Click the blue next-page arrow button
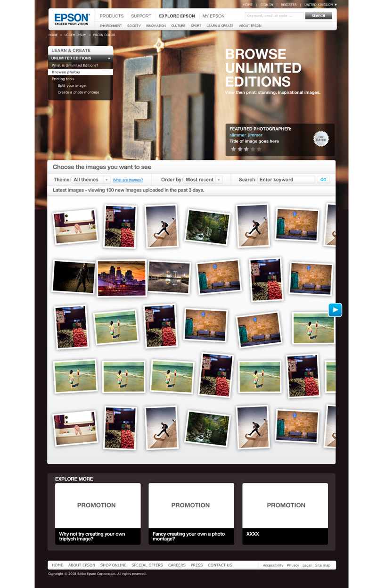 tap(335, 310)
